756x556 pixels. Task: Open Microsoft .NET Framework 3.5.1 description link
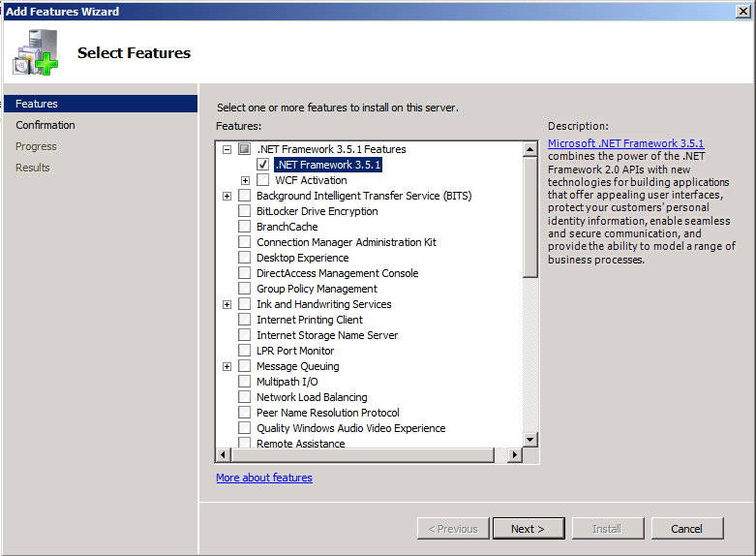click(626, 143)
